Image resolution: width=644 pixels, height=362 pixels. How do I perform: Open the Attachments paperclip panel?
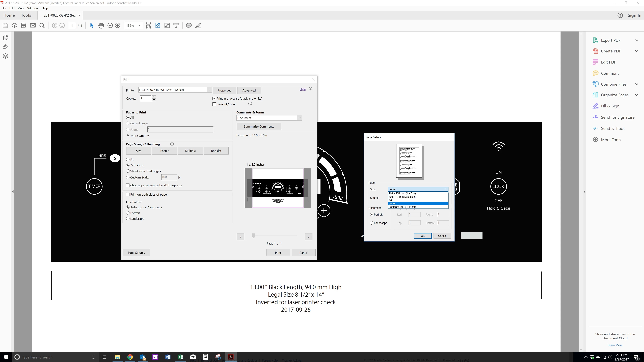click(6, 46)
